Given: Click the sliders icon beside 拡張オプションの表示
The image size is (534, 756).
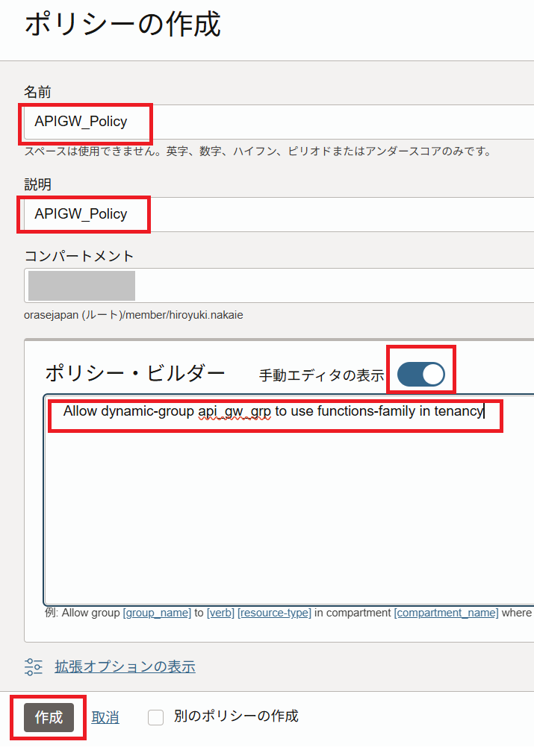Looking at the screenshot, I should coord(34,666).
